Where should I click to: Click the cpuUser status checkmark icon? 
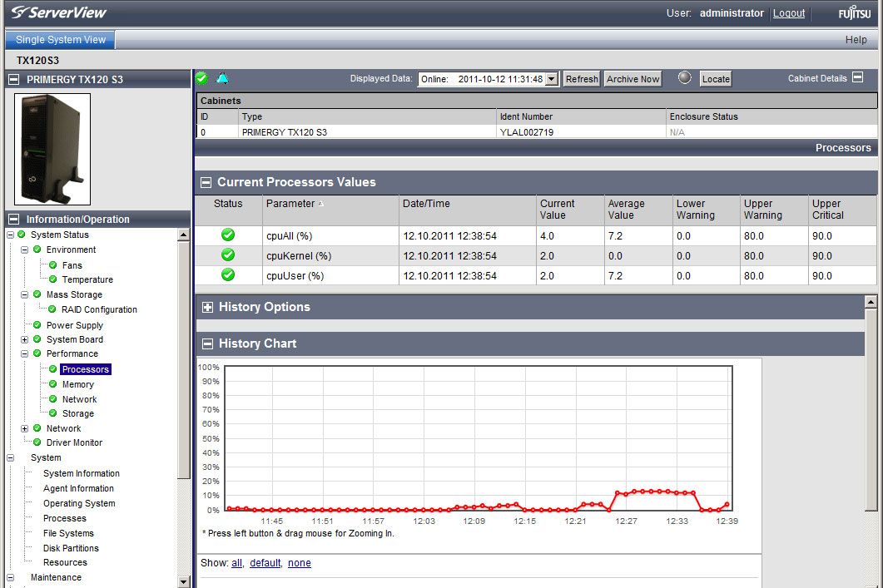(x=228, y=275)
